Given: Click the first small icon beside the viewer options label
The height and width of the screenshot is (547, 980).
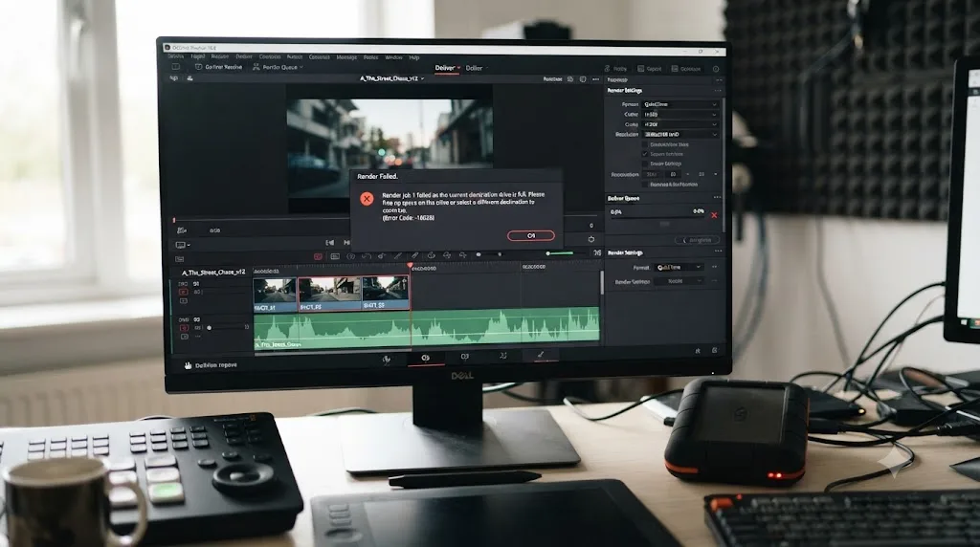Looking at the screenshot, I should click(x=570, y=79).
